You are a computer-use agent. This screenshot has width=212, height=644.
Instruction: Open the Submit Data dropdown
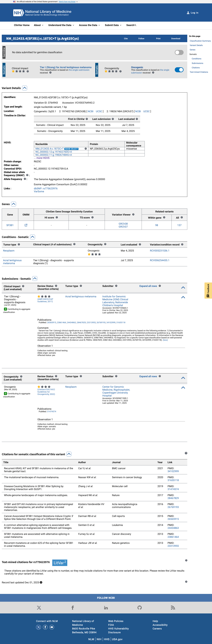click(113, 25)
